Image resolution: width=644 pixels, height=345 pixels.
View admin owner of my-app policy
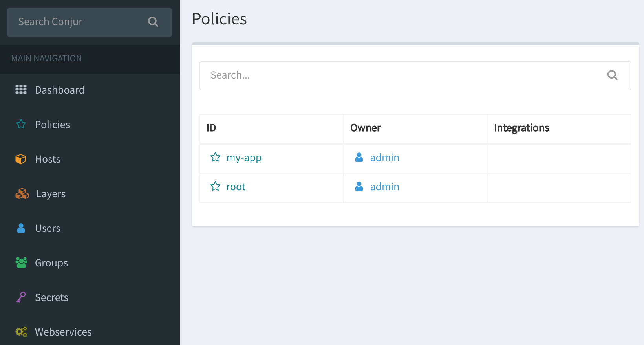384,158
